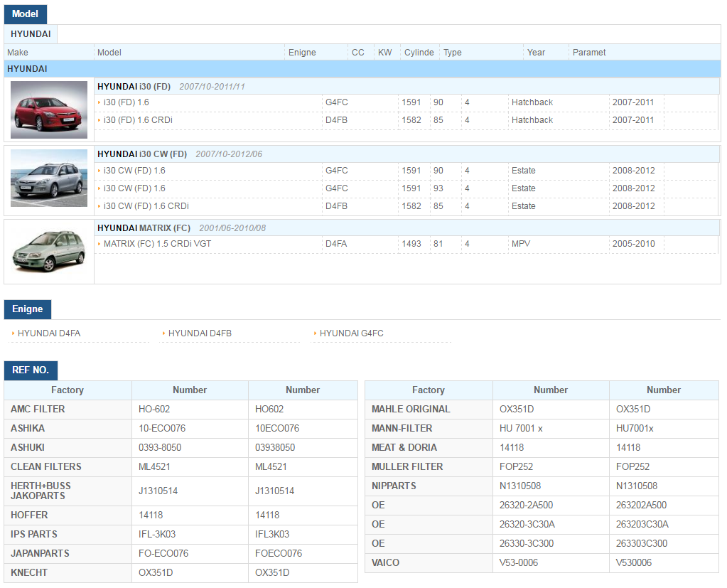Open the green Hyundai Matrix thumbnail
This screenshot has width=727, height=588.
click(x=49, y=251)
